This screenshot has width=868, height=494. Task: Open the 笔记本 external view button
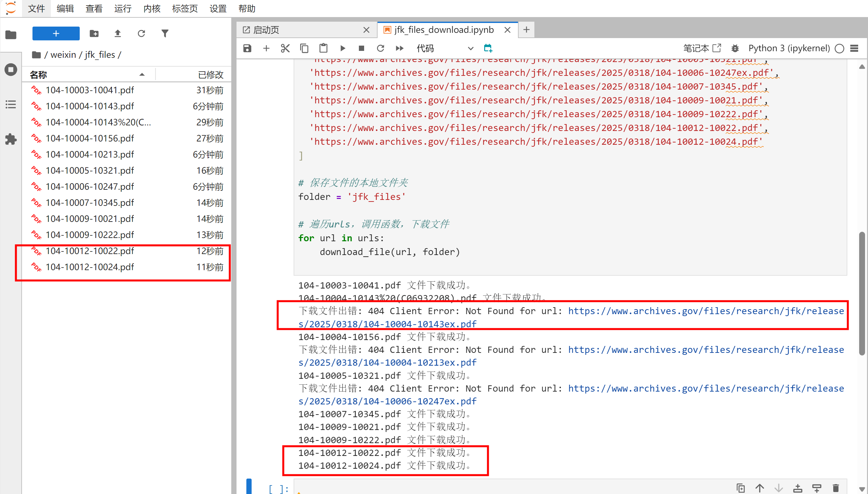[702, 49]
